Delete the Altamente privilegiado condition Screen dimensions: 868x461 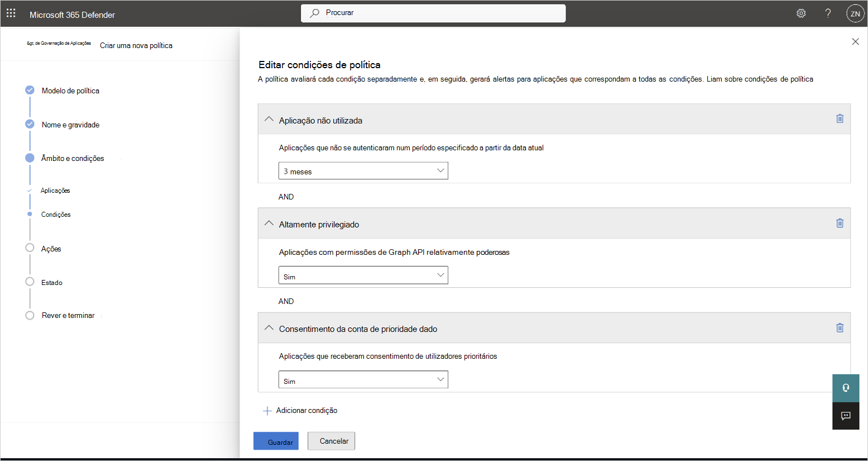tap(840, 223)
